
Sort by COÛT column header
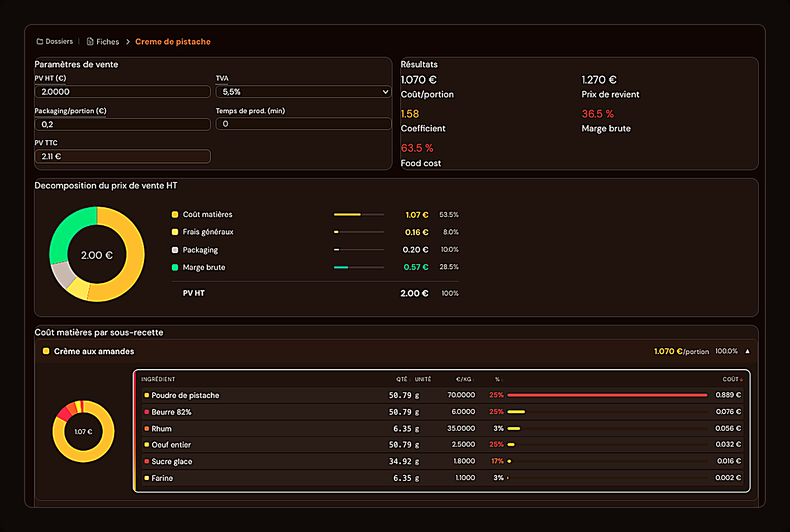(732, 379)
